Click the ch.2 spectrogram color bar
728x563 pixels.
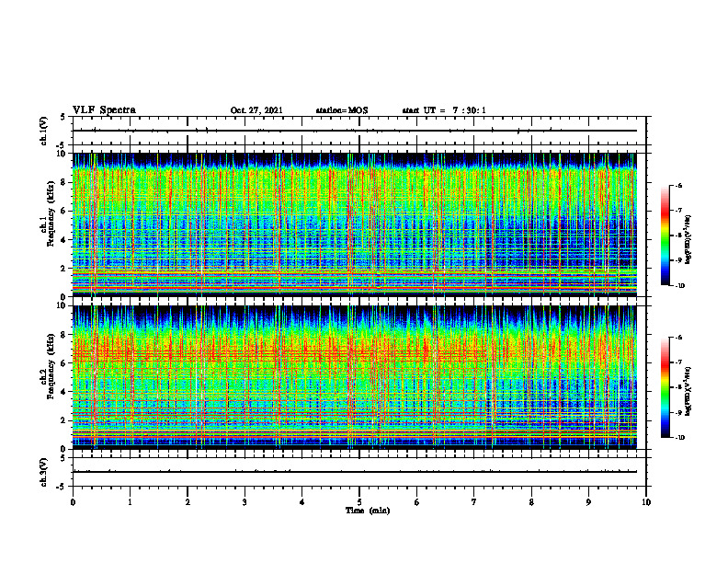pos(665,387)
